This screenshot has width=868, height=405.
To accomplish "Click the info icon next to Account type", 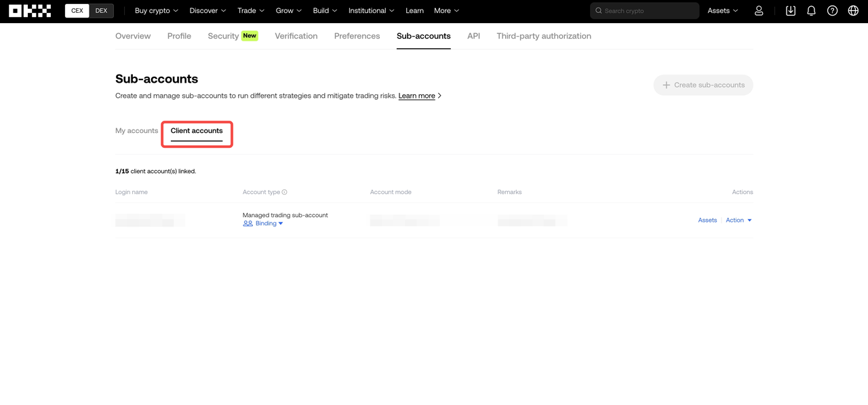I will 283,192.
